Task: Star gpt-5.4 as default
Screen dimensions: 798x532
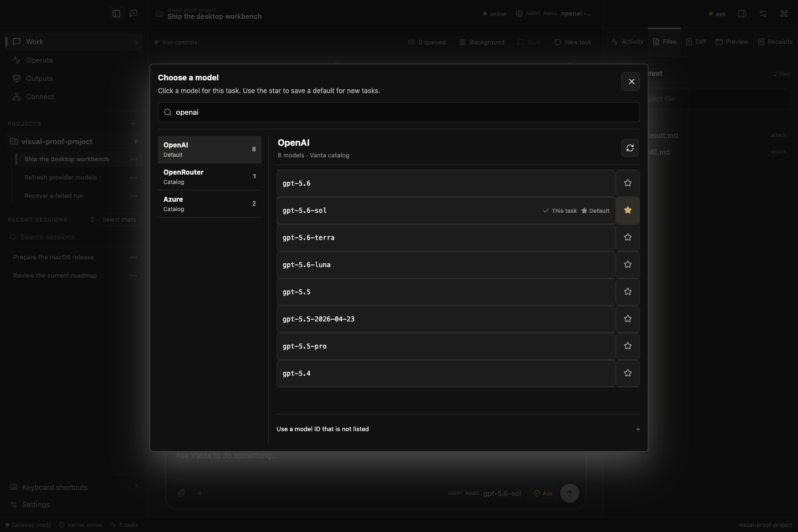Action: click(x=628, y=373)
